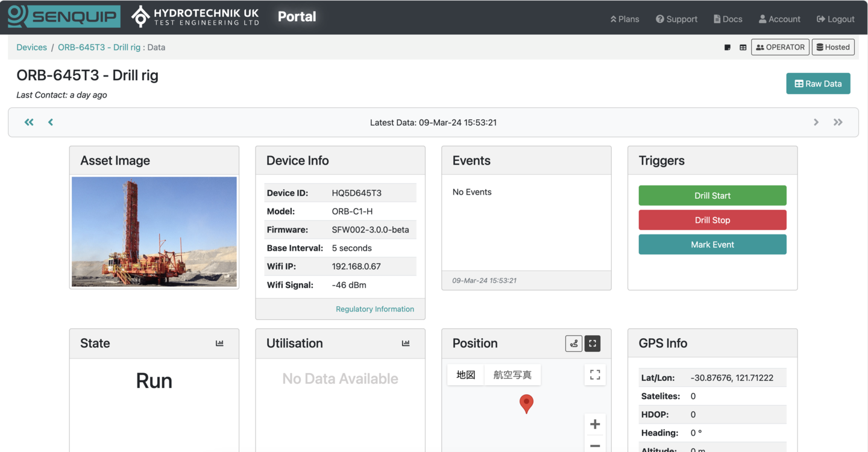Click the drill rig asset image
Viewport: 868px width, 452px height.
point(154,231)
